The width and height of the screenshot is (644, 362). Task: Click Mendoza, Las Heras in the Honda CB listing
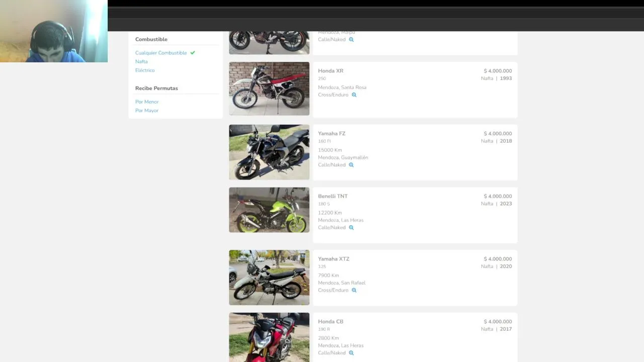pos(341,345)
